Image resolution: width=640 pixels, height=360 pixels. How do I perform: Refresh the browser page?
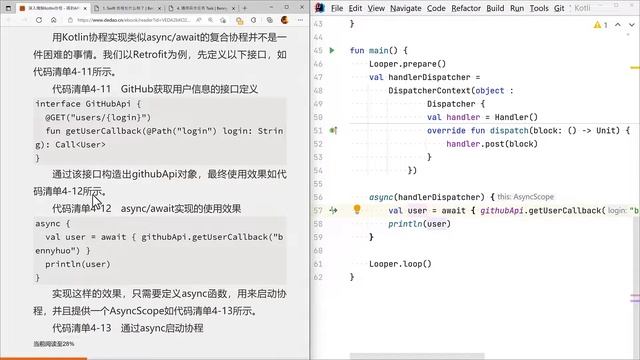39,20
